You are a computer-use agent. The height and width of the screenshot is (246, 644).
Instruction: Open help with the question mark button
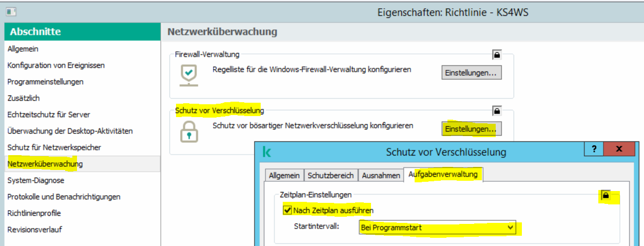tap(594, 149)
